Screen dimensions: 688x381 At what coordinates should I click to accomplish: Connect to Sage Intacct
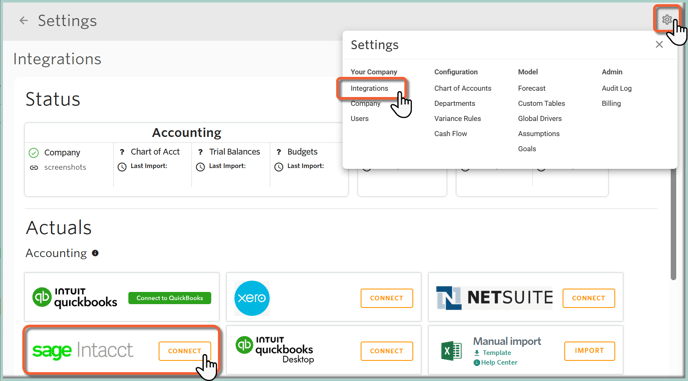185,351
